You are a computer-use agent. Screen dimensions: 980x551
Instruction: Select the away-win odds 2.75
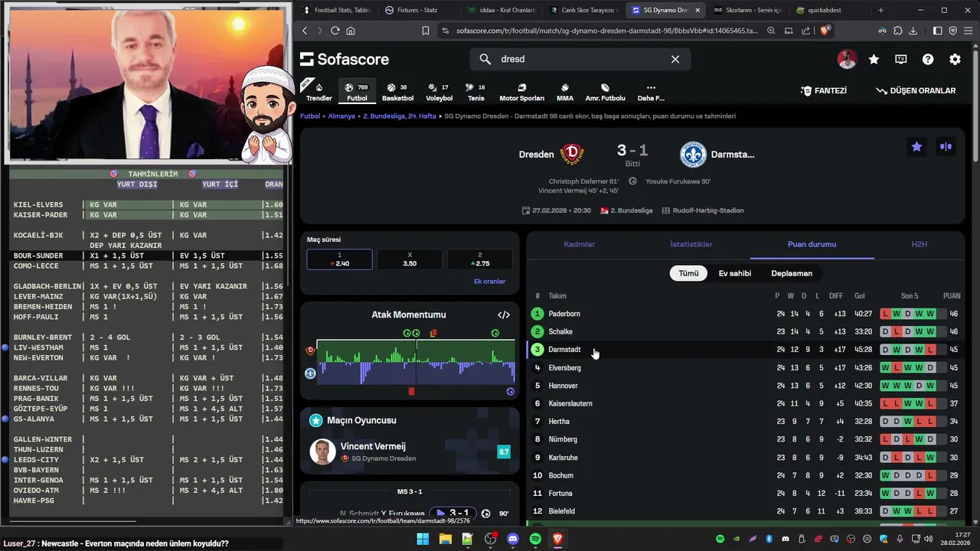click(480, 259)
